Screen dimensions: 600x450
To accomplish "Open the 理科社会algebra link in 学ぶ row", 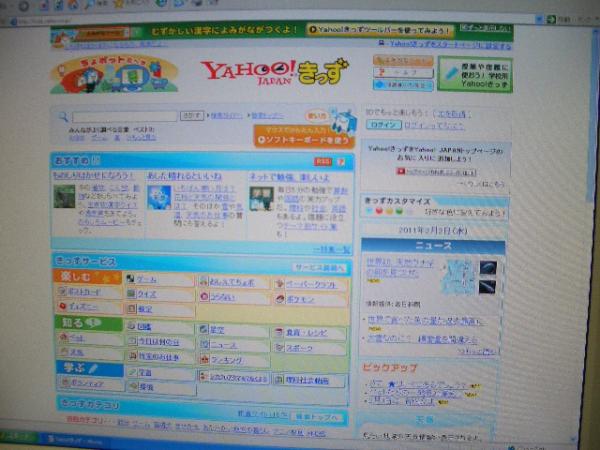I will click(307, 380).
